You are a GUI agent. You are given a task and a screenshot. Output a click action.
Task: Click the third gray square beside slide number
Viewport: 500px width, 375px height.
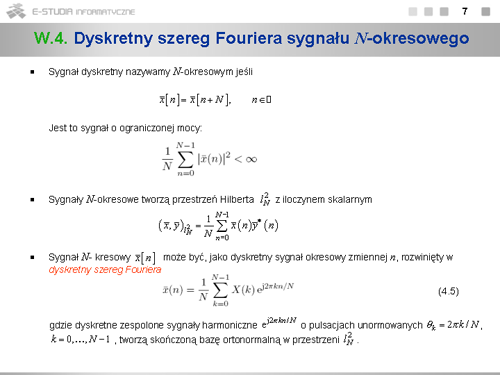click(x=444, y=12)
